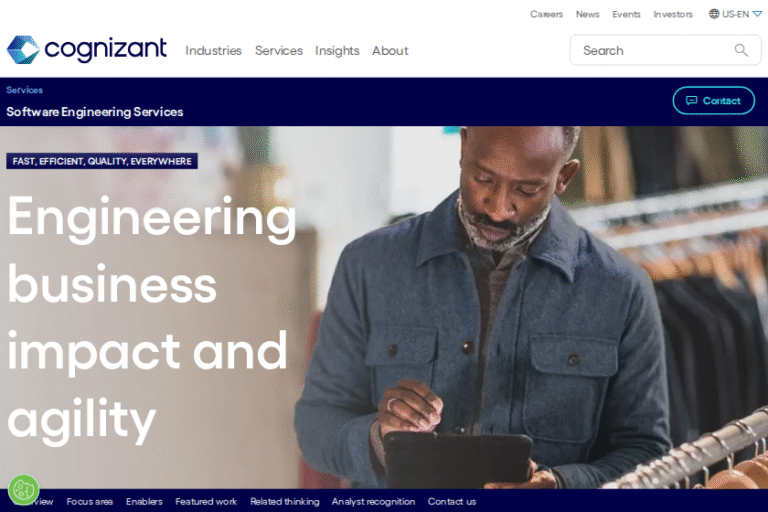Click into the Search input field
Viewport: 768px width, 512px height.
654,50
